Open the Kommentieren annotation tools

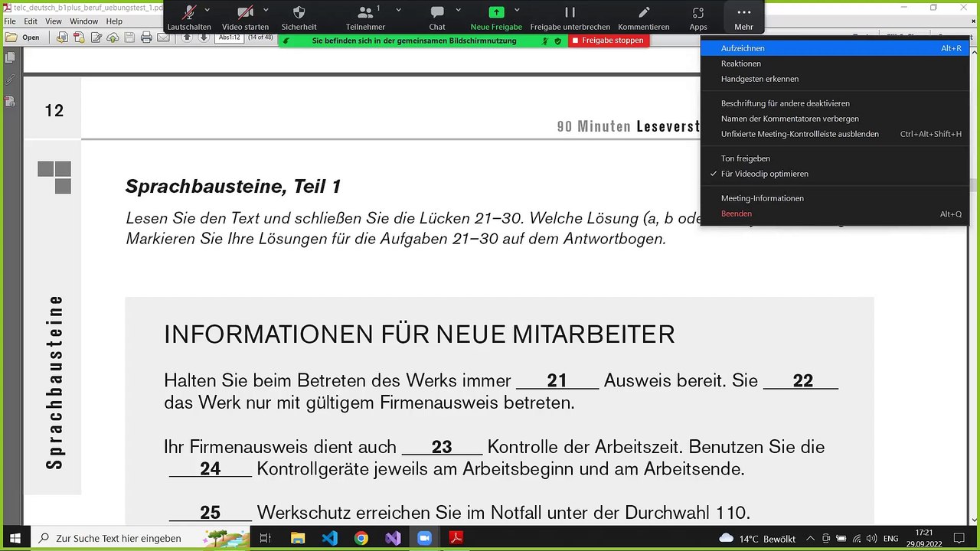pyautogui.click(x=644, y=17)
